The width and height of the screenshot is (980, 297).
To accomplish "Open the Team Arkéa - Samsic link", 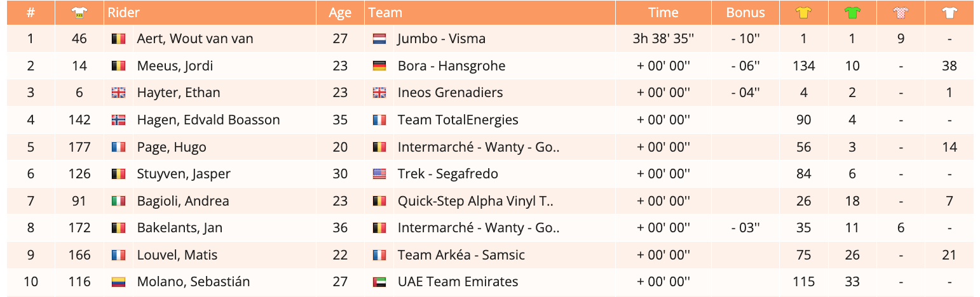I will [x=461, y=255].
